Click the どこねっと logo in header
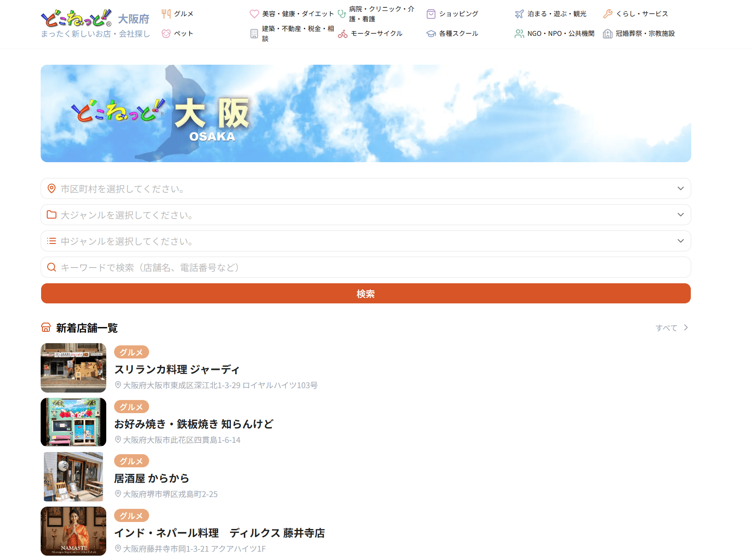752x560 pixels. (76, 18)
